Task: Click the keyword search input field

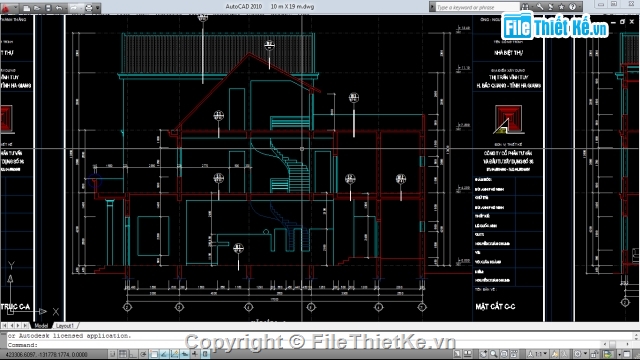Action: click(x=478, y=7)
